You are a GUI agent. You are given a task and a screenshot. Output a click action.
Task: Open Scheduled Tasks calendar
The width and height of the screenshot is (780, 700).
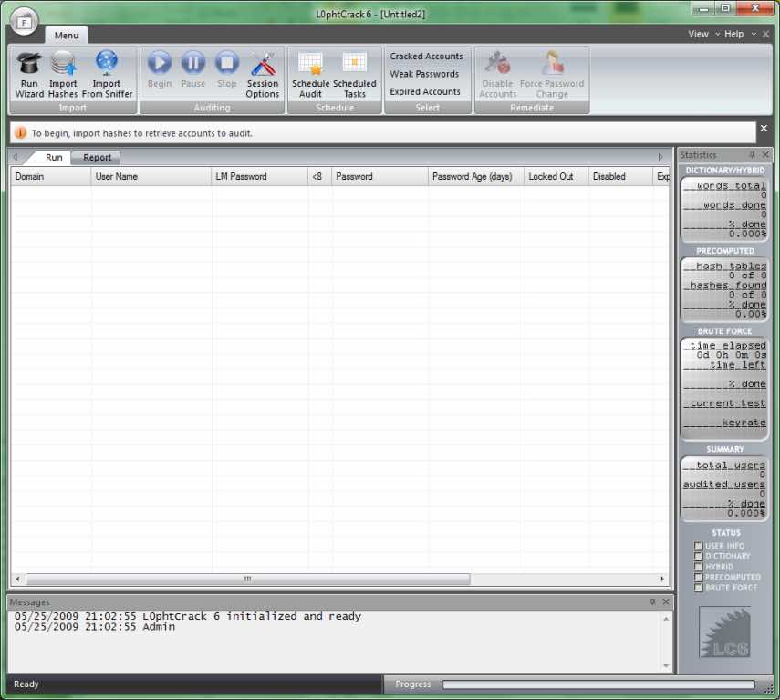355,74
